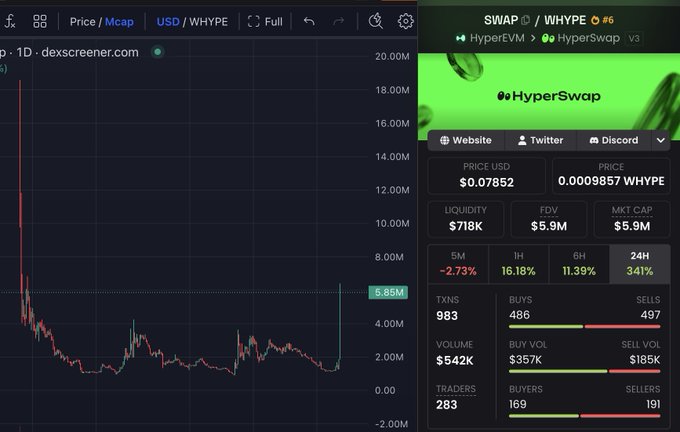The width and height of the screenshot is (680, 432).
Task: Click the HyperSwap banner image
Action: tap(549, 96)
